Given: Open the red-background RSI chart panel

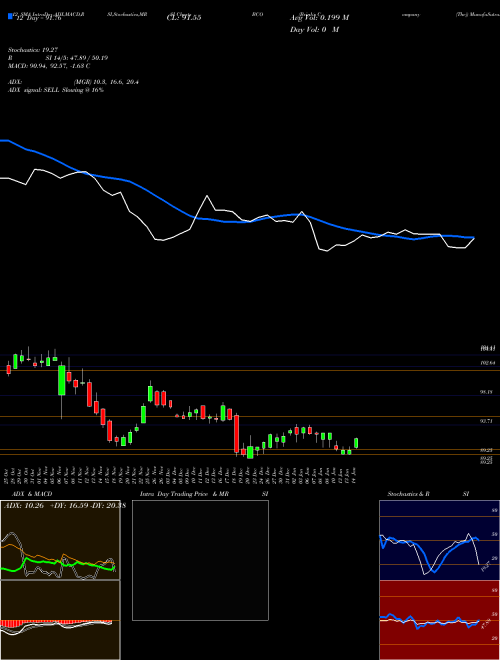Looking at the screenshot, I should click(439, 620).
